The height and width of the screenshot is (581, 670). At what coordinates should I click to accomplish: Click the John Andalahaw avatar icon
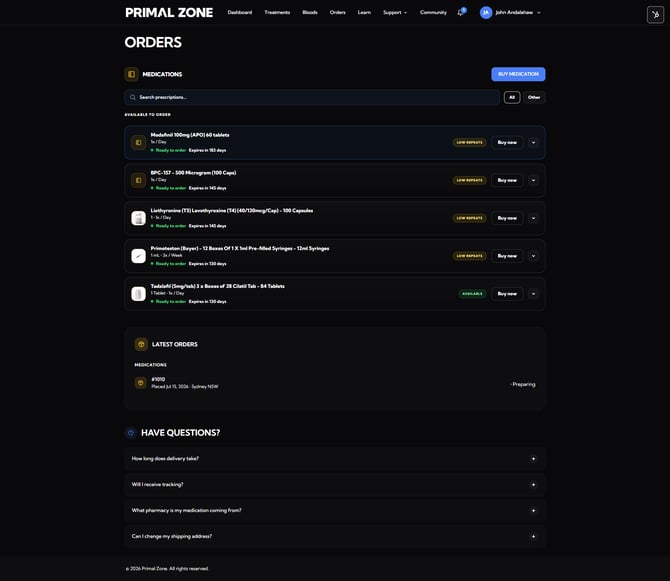tap(486, 13)
